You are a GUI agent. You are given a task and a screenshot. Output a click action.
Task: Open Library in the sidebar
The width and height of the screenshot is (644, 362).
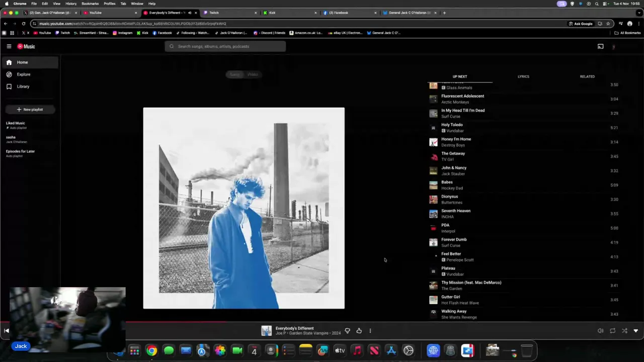[x=30, y=86]
